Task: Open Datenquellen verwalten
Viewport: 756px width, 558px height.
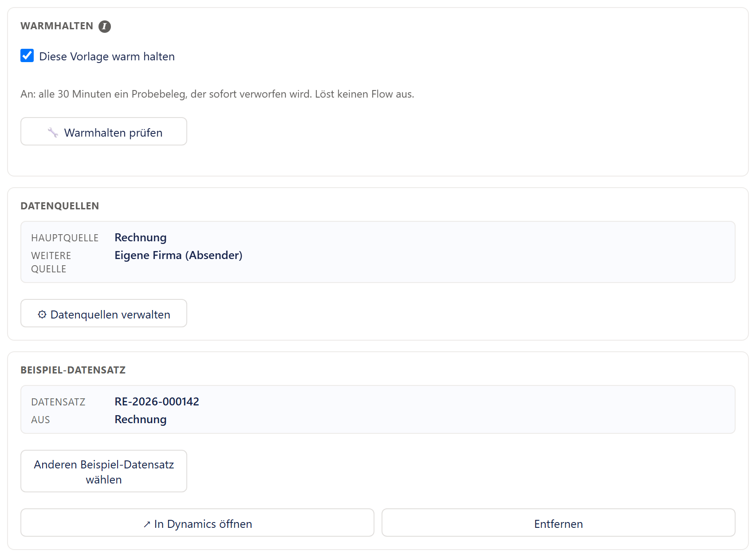Action: 104,313
